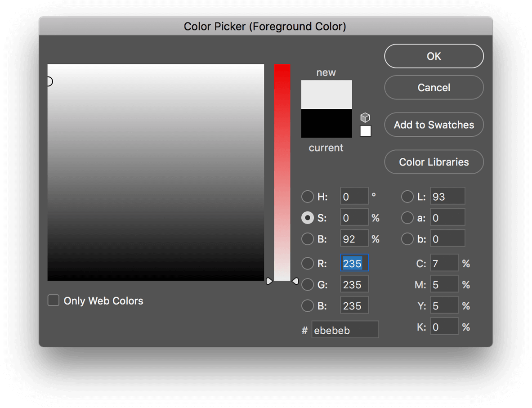The width and height of the screenshot is (532, 408).
Task: Select the B blue radio button
Action: 308,305
